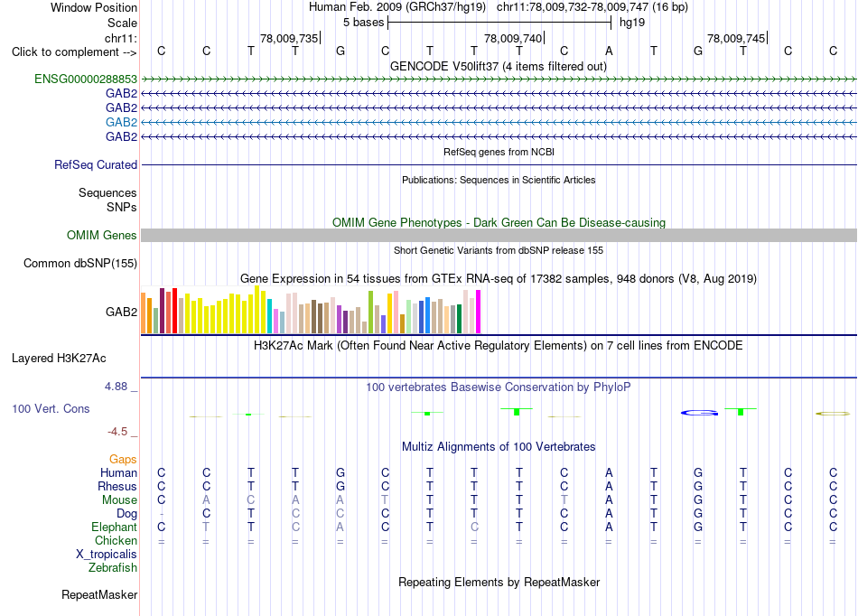Image resolution: width=858 pixels, height=616 pixels.
Task: Select the Elephant species row label
Action: coord(115,527)
